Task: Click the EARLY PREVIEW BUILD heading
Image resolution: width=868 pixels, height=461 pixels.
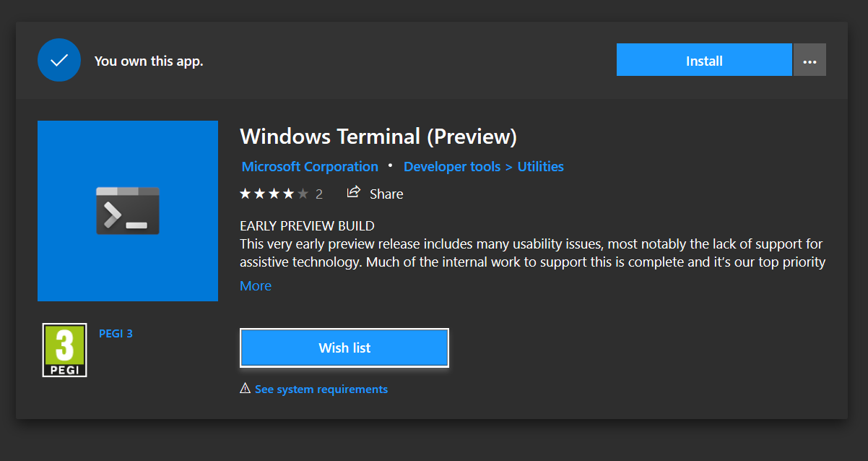Action: (307, 225)
